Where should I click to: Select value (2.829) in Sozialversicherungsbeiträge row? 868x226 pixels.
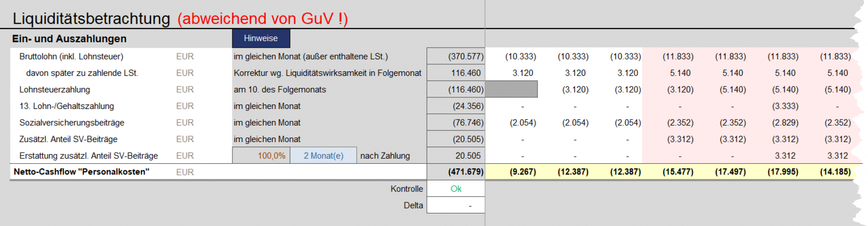coord(785,123)
